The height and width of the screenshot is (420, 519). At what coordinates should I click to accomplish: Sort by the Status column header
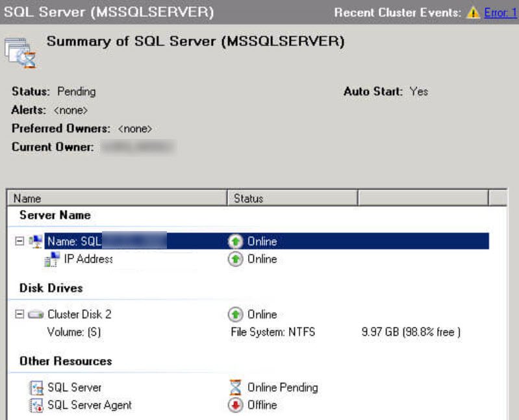coord(292,198)
